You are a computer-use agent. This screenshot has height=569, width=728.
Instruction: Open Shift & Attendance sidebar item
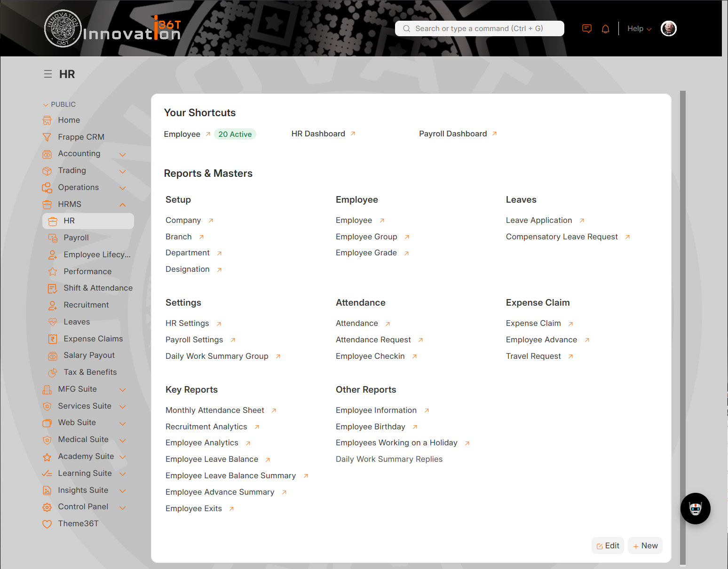(98, 288)
